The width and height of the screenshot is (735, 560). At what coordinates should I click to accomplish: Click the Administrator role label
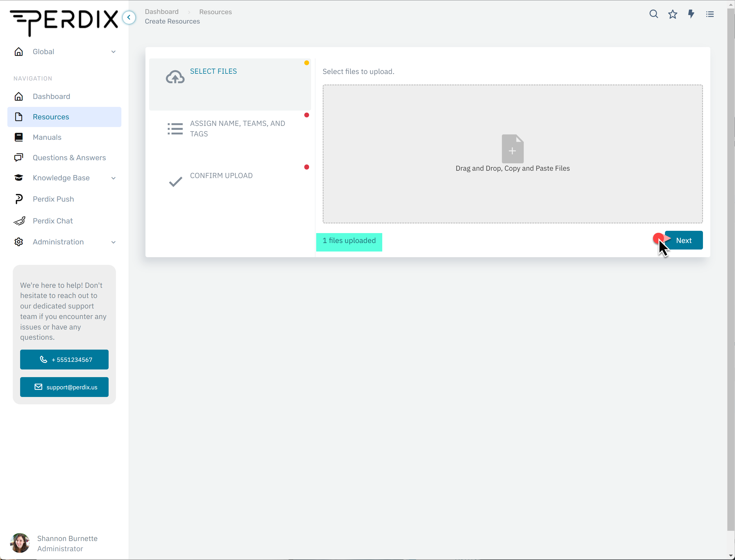coord(60,549)
